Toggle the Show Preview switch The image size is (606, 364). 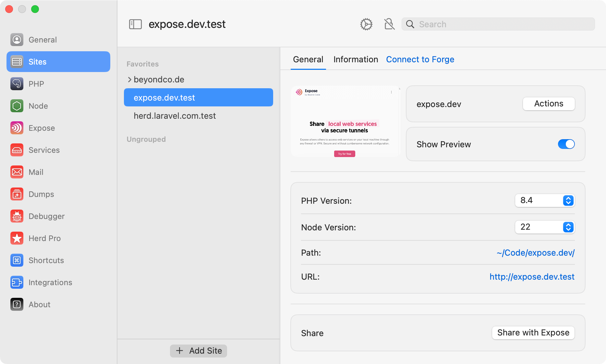click(566, 144)
